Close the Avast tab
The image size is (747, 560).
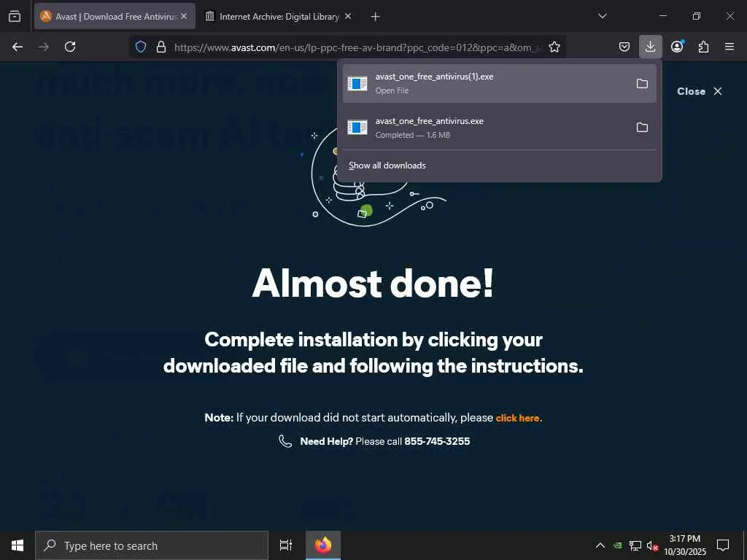pyautogui.click(x=184, y=16)
